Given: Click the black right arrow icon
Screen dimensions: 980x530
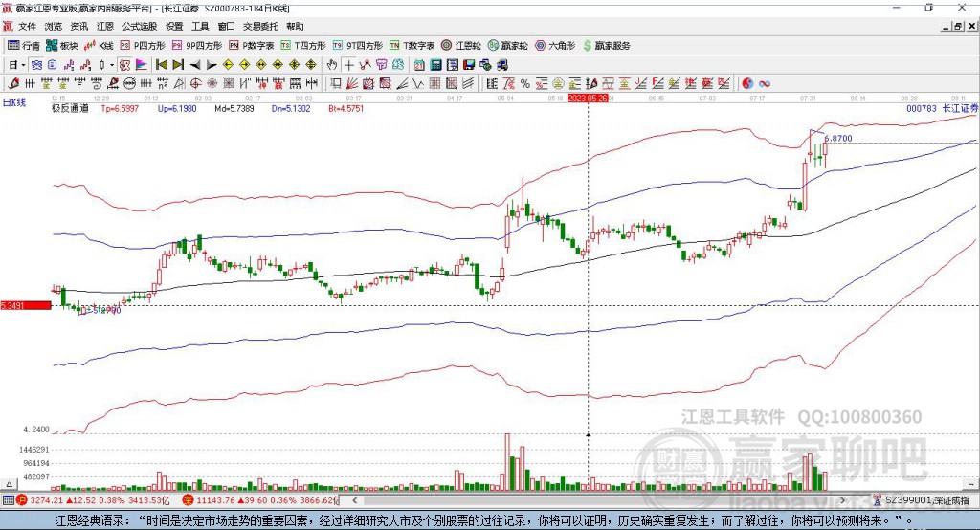Looking at the screenshot, I should [x=212, y=65].
